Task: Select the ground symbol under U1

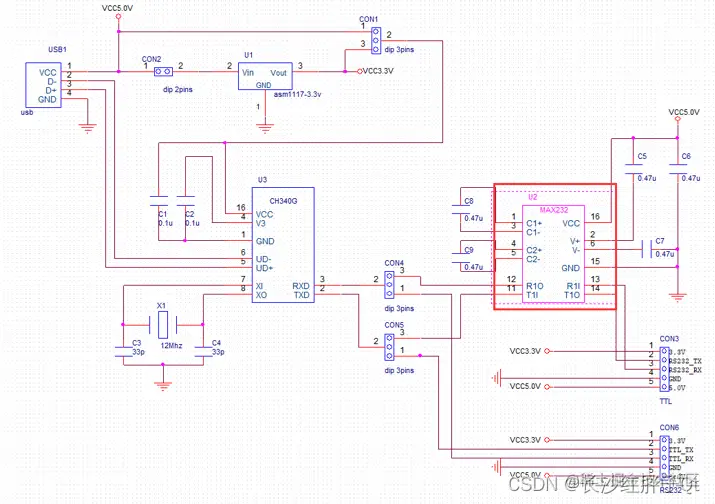Action: coord(265,128)
